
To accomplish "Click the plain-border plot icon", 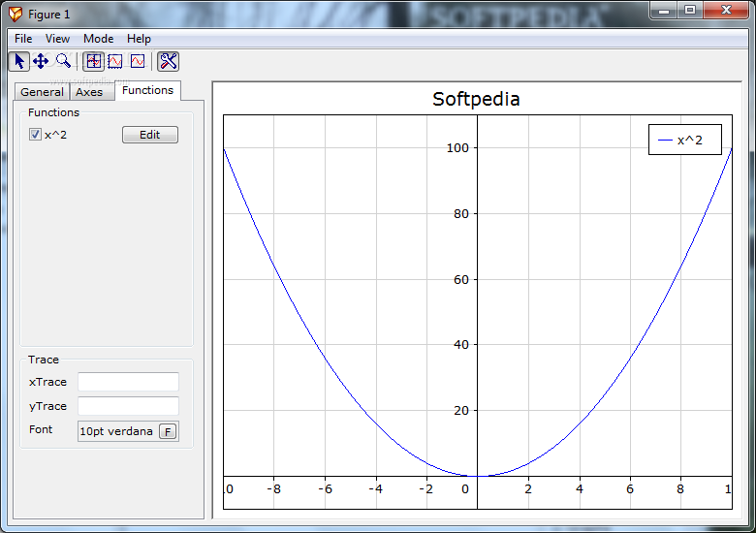I will click(138, 61).
